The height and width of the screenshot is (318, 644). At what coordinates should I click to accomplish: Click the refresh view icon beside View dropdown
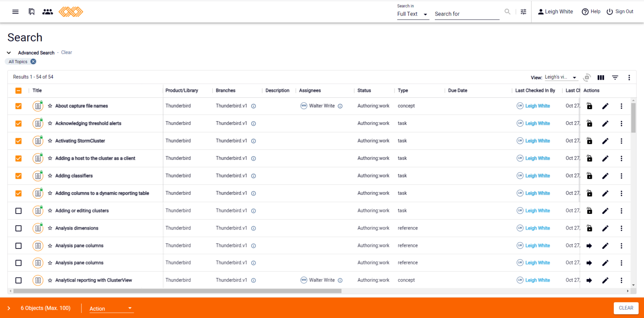[587, 78]
